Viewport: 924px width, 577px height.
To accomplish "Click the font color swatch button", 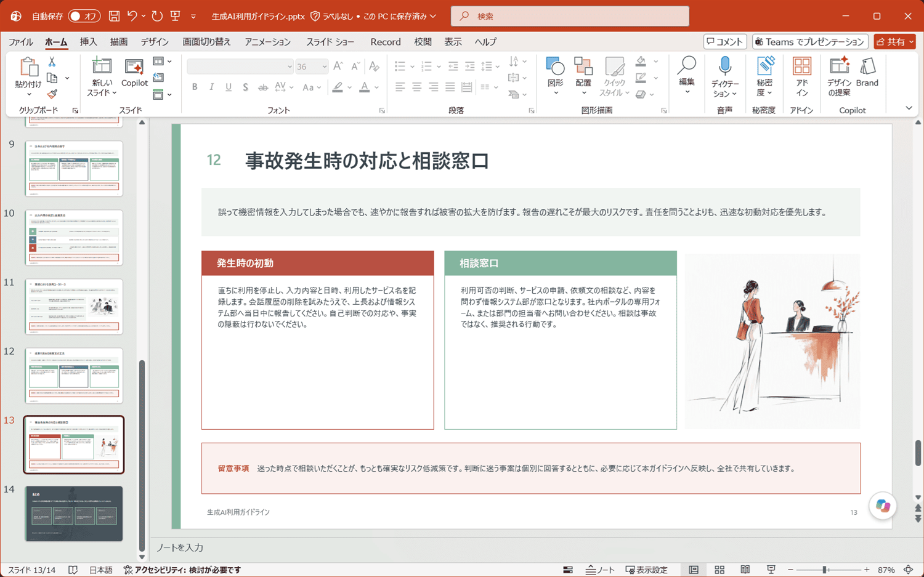I will coord(365,87).
